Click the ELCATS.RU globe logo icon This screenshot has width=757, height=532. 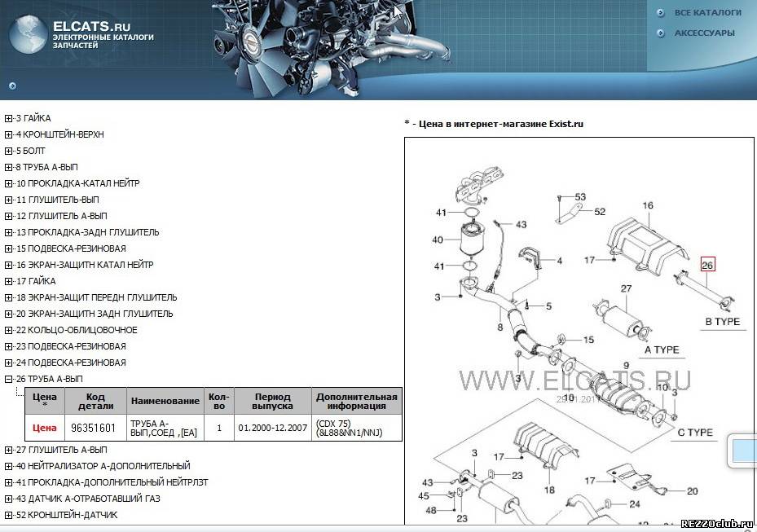pos(29,35)
